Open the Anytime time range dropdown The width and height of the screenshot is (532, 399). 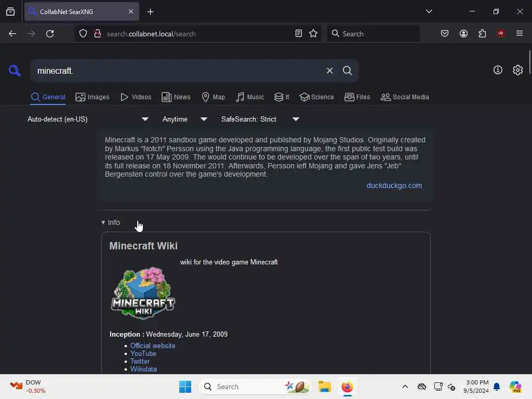[x=185, y=119]
